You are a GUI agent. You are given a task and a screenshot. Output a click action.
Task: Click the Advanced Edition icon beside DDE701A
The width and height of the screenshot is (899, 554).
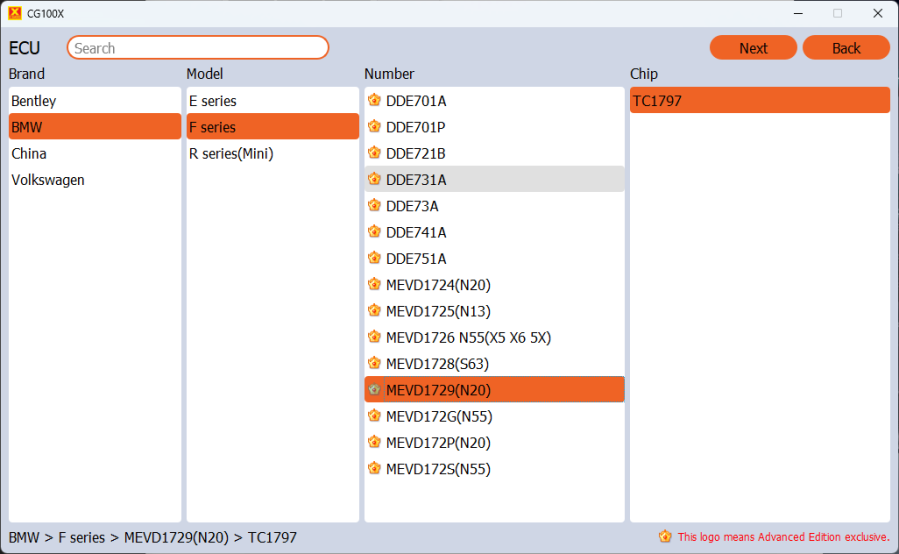(374, 100)
